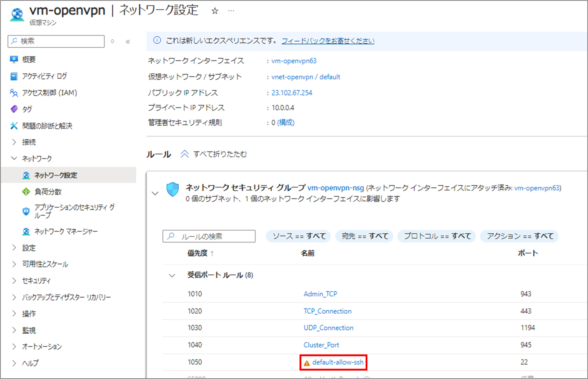Collapse the sidebar with double-chevron icon

click(128, 41)
